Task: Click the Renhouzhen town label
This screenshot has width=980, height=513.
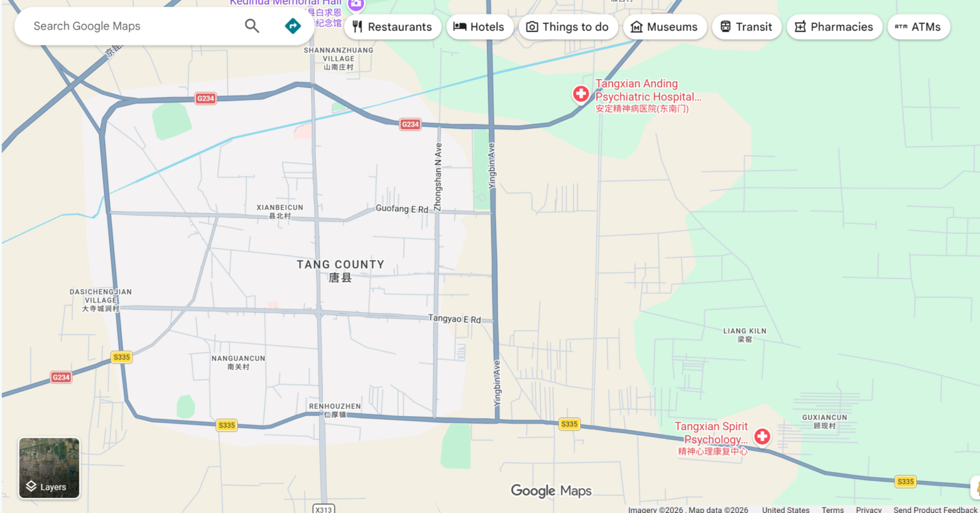Action: pyautogui.click(x=335, y=411)
